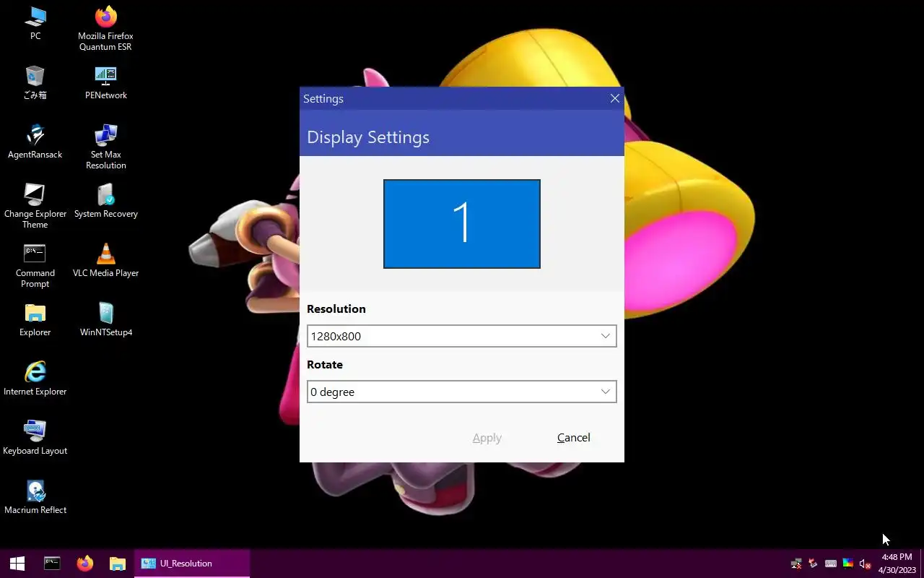The height and width of the screenshot is (578, 924).
Task: Click the safely remove hardware tray icon
Action: pyautogui.click(x=814, y=564)
